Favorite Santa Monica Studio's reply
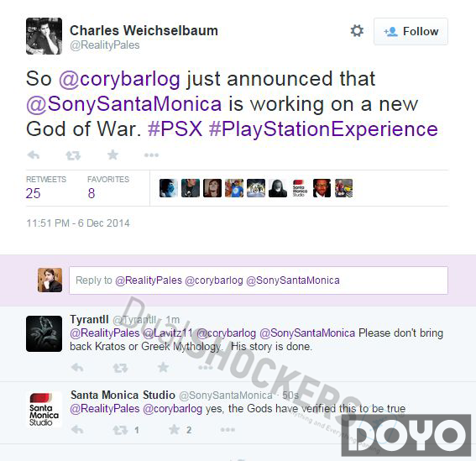The width and height of the screenshot is (476, 461). (x=175, y=429)
